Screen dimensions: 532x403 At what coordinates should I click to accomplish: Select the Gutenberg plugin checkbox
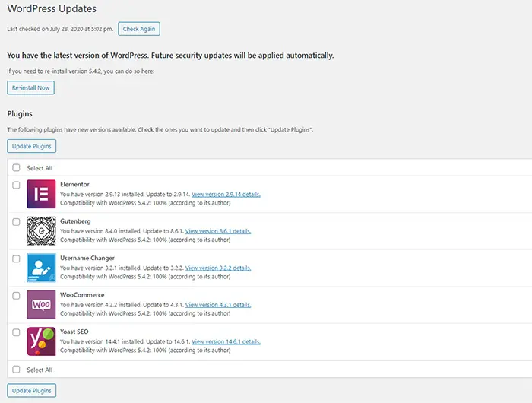16,222
